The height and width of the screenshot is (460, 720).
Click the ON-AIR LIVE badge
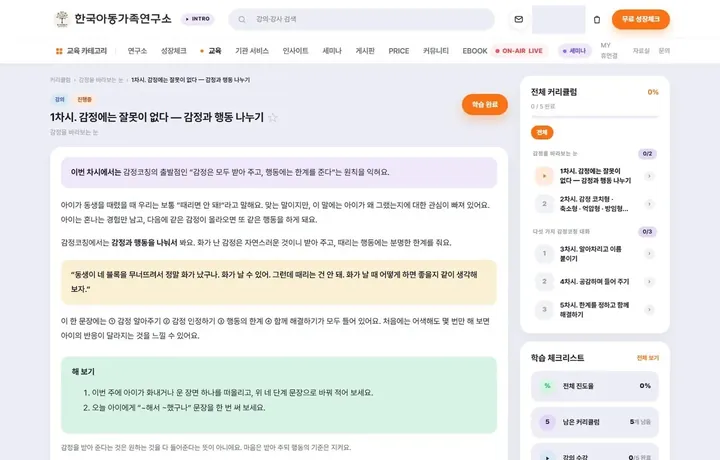pos(519,51)
